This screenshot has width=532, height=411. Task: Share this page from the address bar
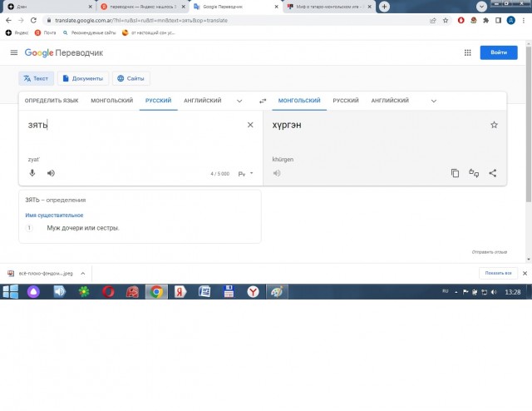(x=433, y=20)
